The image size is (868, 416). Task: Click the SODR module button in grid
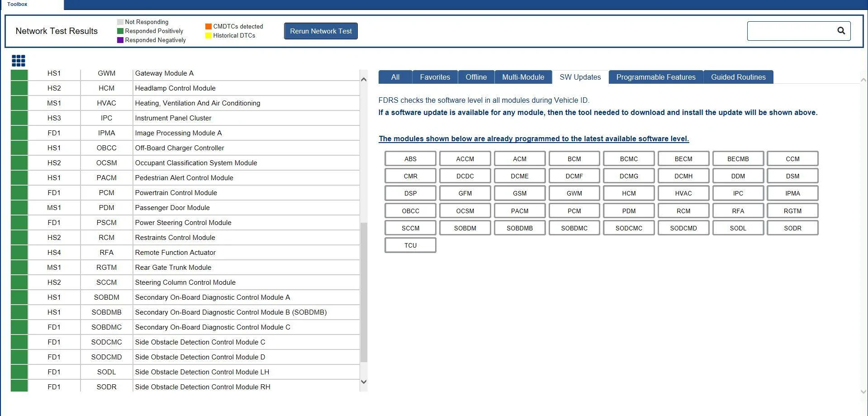tap(792, 228)
